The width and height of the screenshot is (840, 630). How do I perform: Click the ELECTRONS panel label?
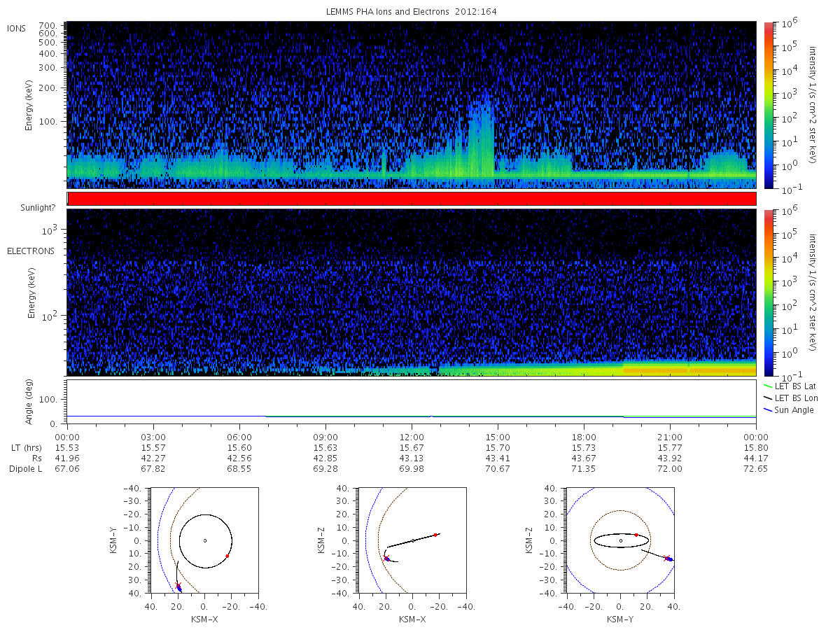(31, 251)
